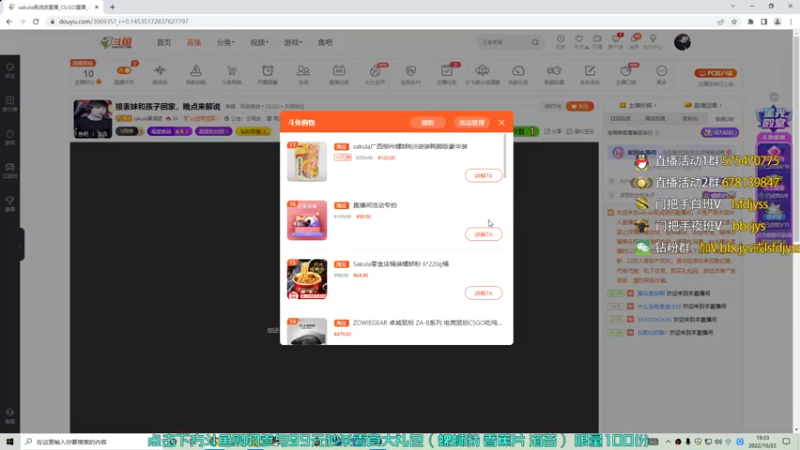The width and height of the screenshot is (800, 450).
Task: Expand the 视频 dropdown menu
Action: point(259,42)
